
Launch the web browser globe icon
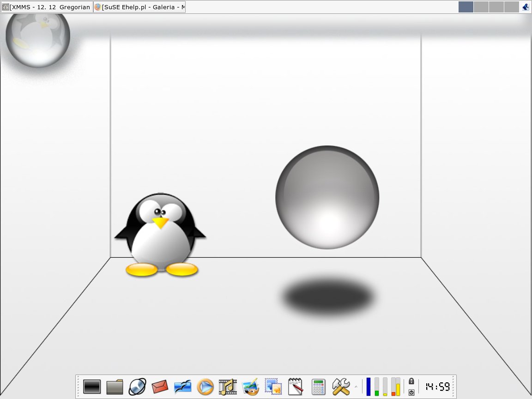point(138,387)
